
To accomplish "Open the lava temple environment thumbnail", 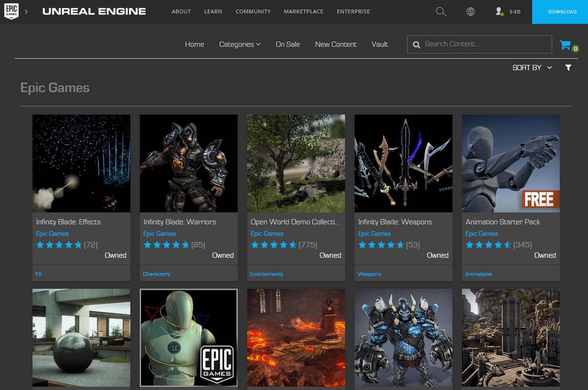I will [x=296, y=337].
